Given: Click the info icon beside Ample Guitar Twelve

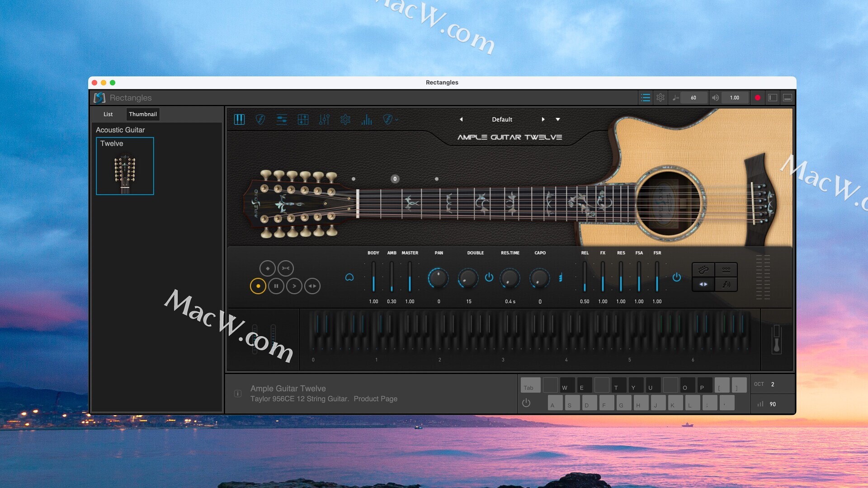Looking at the screenshot, I should coord(238,394).
